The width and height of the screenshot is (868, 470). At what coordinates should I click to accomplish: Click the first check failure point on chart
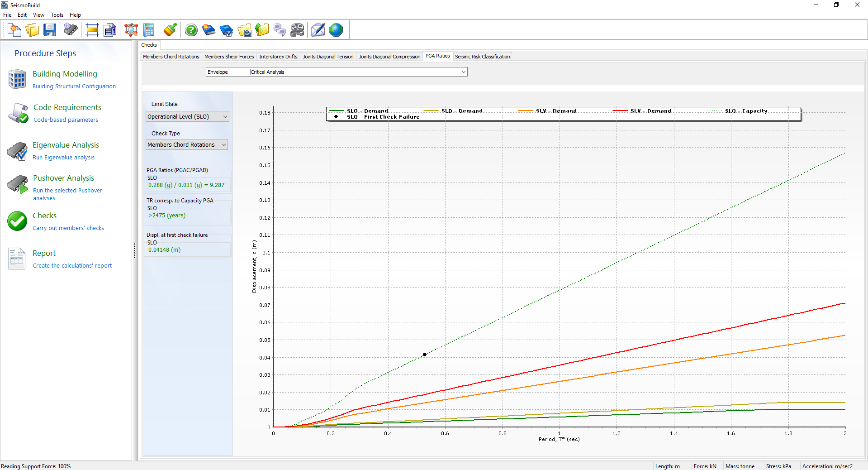[x=425, y=355]
